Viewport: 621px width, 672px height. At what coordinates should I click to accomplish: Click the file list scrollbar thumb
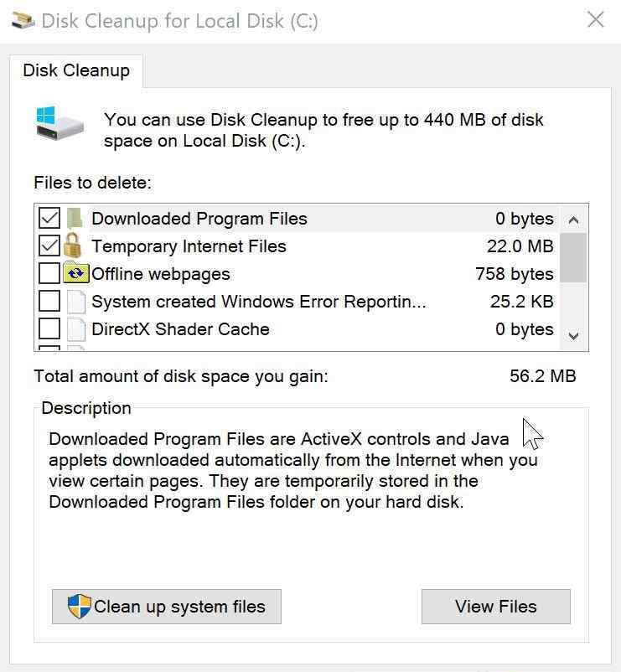coord(573,257)
